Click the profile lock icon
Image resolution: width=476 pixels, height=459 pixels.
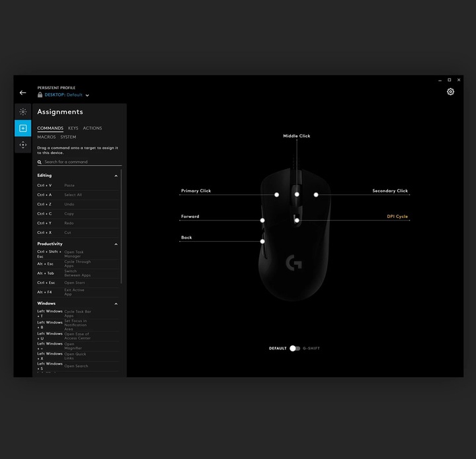pos(40,95)
